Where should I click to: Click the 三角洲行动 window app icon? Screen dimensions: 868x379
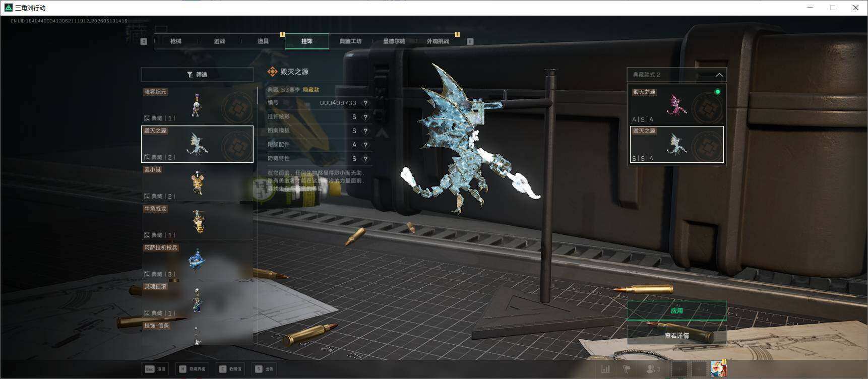point(8,8)
